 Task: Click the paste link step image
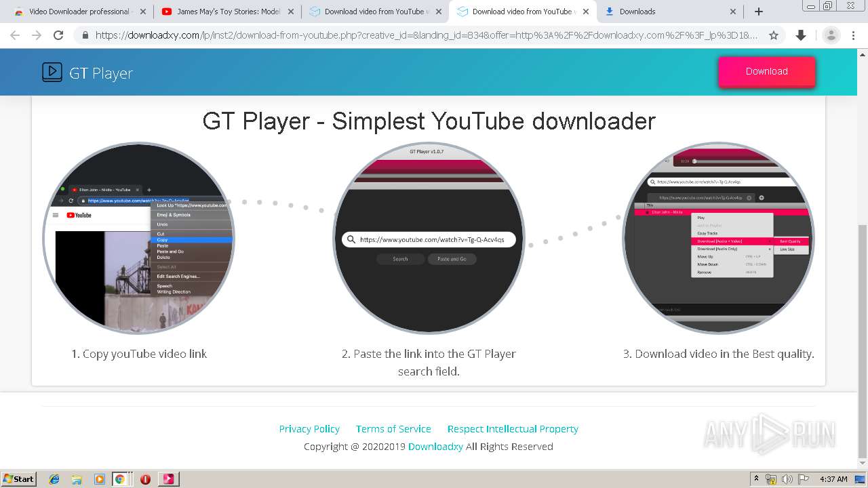[x=429, y=238]
